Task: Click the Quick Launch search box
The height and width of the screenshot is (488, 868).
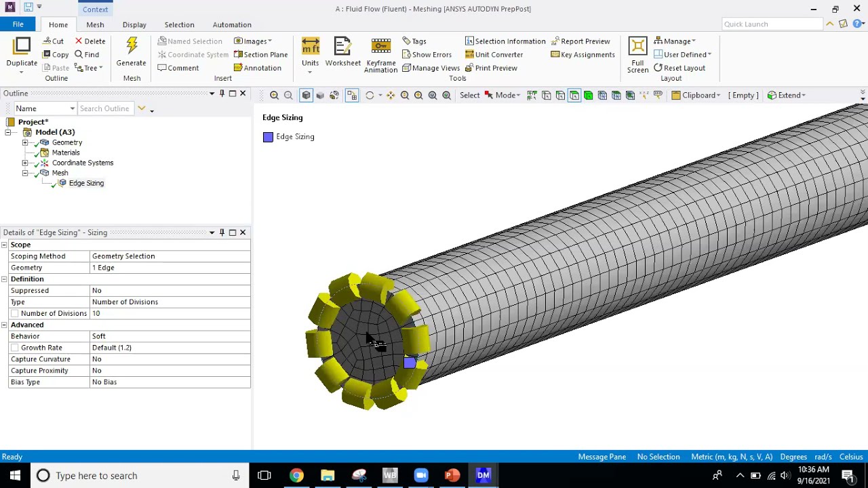Action: 772,24
